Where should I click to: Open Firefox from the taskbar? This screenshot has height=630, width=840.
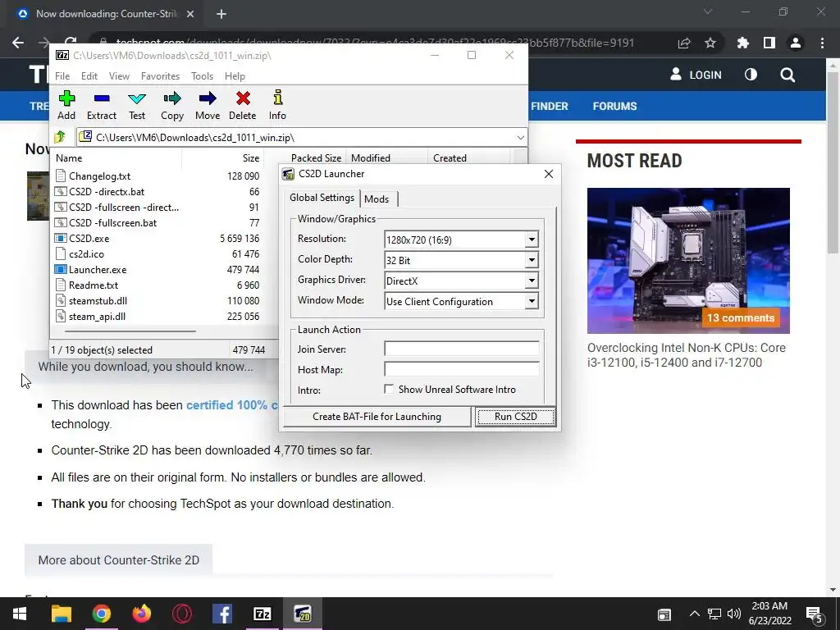(141, 614)
